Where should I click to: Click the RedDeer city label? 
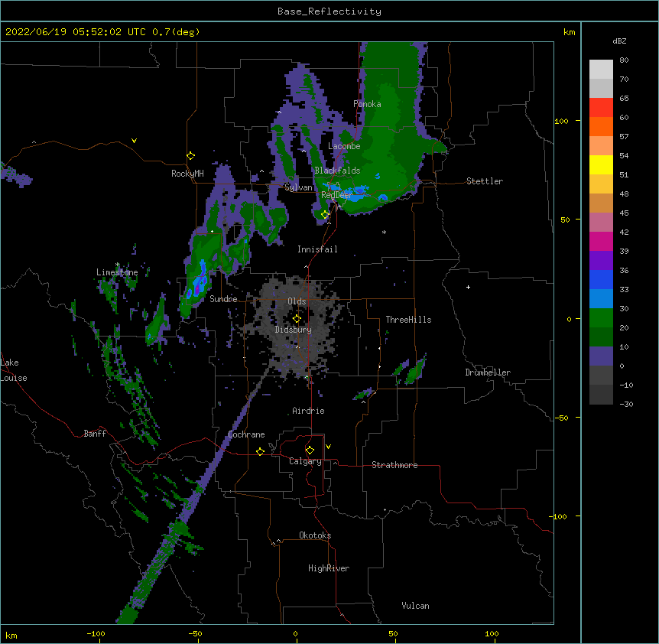(336, 195)
